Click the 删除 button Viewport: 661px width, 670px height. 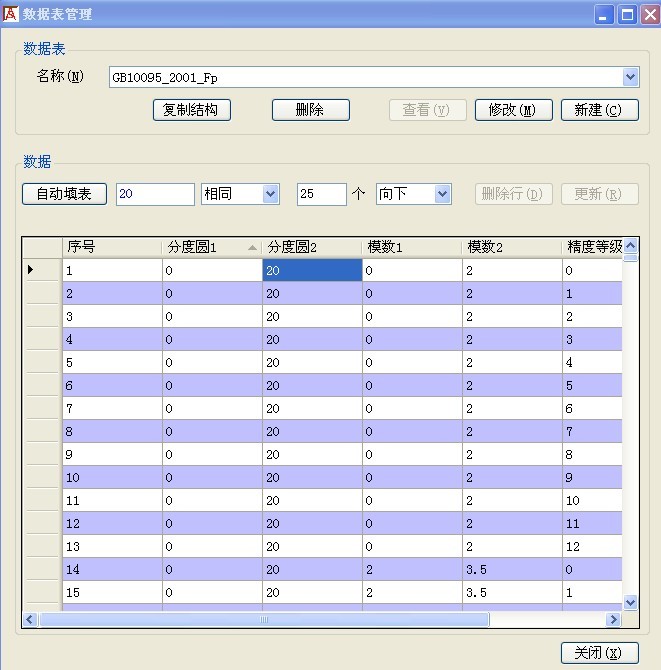(310, 110)
